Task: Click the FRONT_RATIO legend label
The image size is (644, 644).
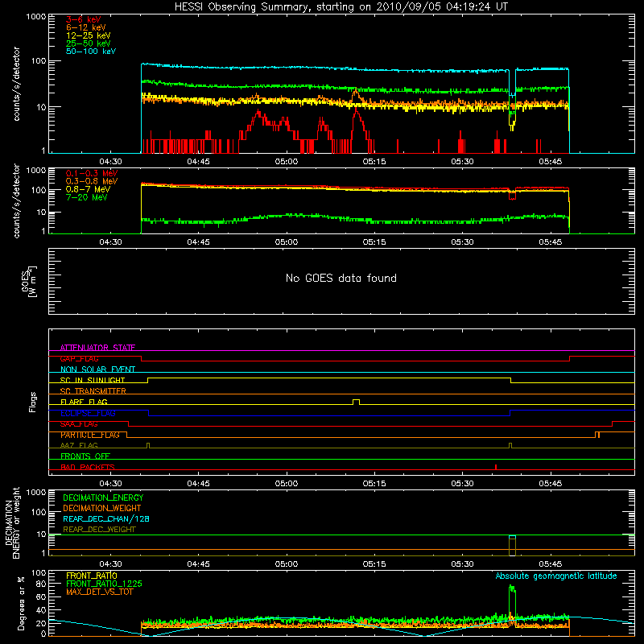Action: pos(92,576)
